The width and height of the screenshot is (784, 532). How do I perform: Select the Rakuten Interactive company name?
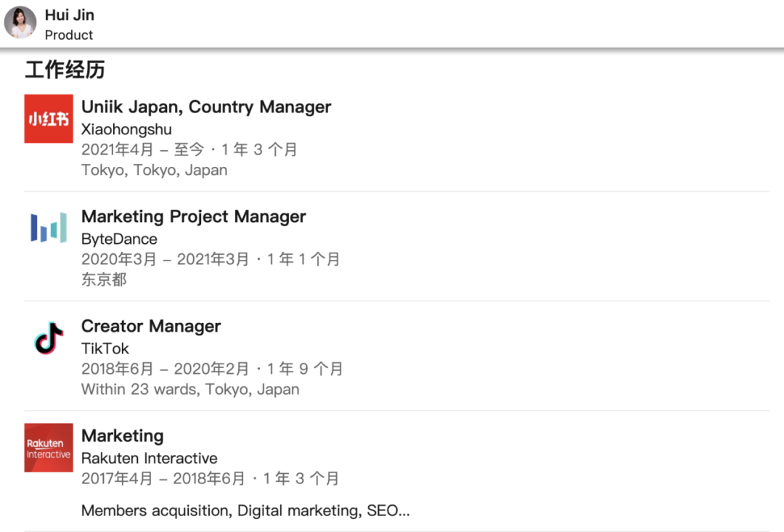click(x=149, y=458)
